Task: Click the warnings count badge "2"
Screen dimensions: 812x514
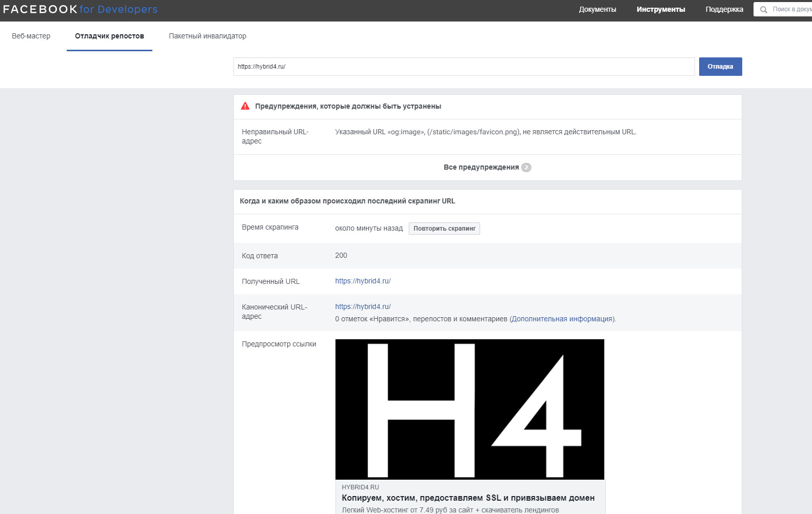Action: [x=526, y=168]
